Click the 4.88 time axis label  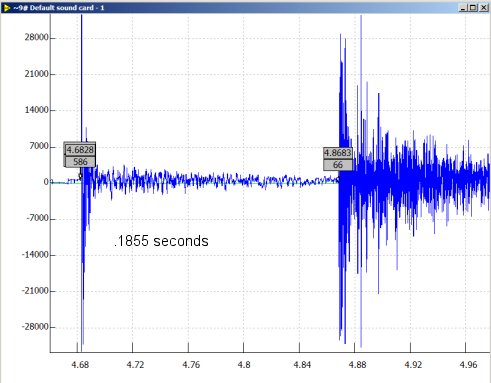357,365
